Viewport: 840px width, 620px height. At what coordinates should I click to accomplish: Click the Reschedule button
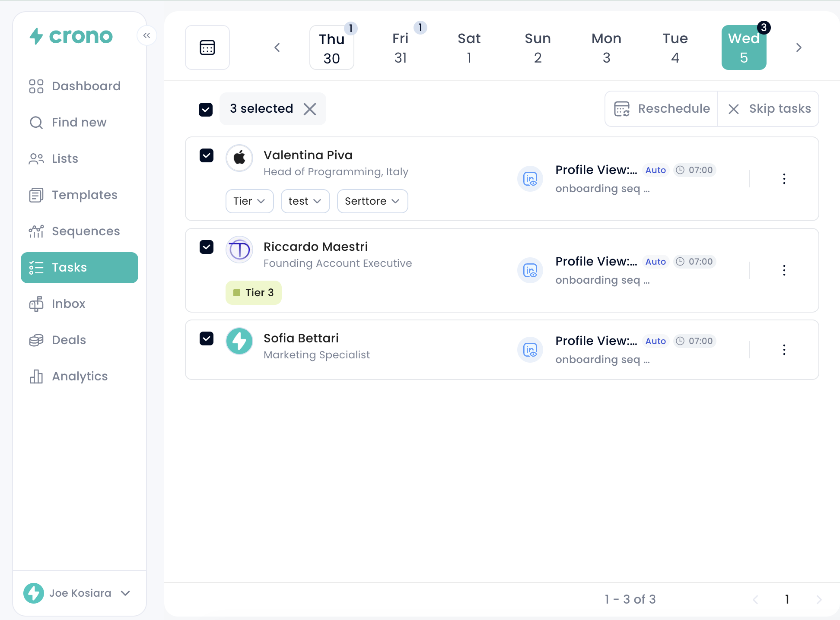[x=662, y=109]
